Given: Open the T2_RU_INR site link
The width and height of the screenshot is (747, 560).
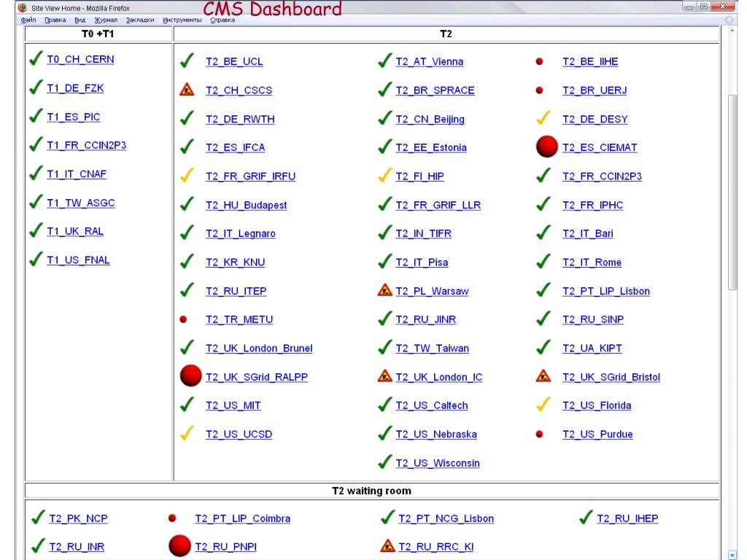Looking at the screenshot, I should coord(77,547).
